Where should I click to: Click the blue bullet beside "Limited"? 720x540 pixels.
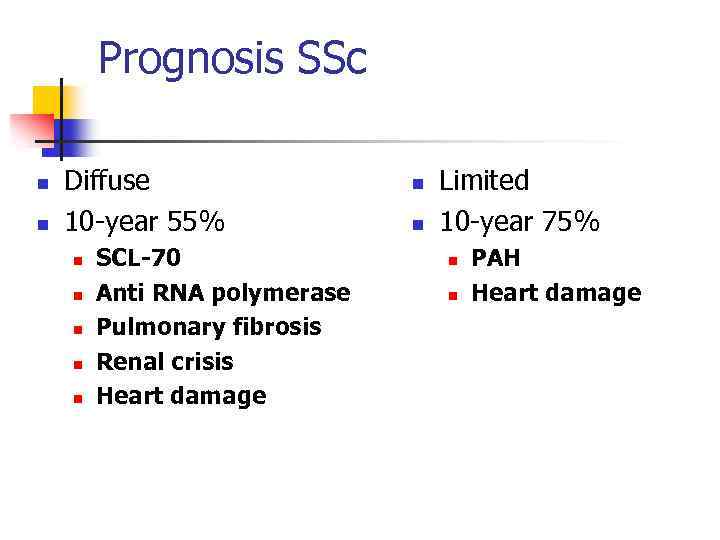click(x=417, y=184)
